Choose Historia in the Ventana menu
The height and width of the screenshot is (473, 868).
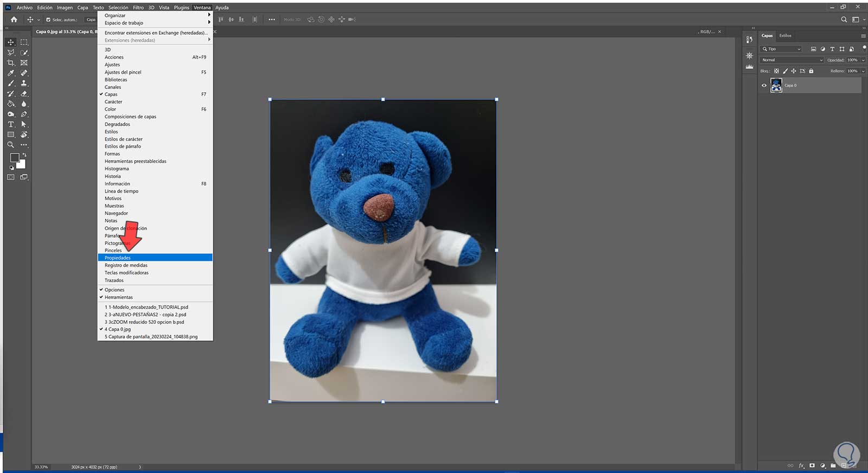coord(155,176)
